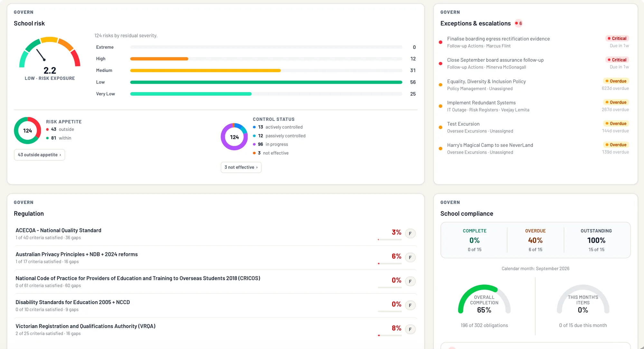Click 'Calendar month: September 2026' label

535,268
